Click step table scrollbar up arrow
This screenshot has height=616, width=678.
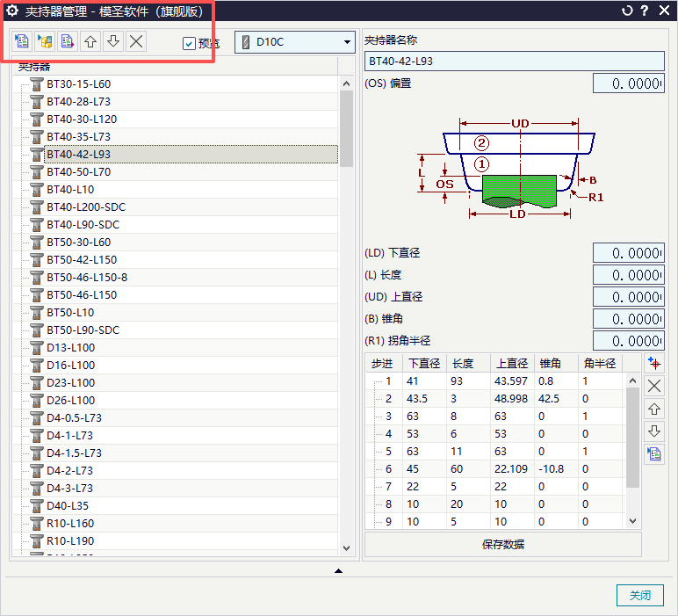pos(632,380)
